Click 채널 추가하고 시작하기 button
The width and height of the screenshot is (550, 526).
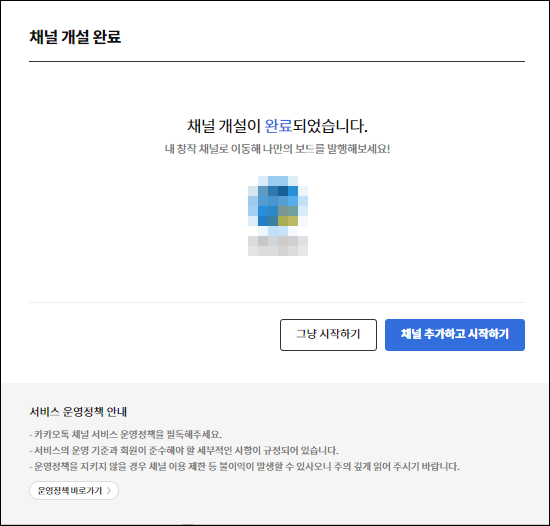tap(455, 335)
